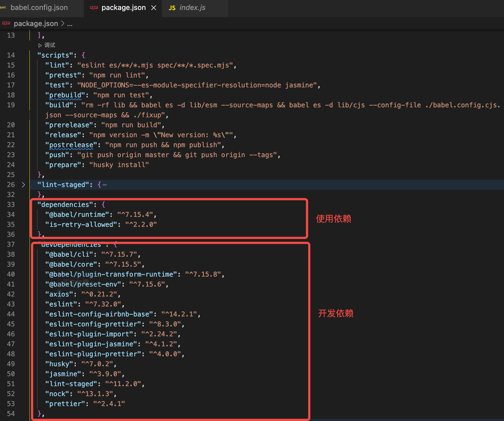
Task: Click "@babel/plugin-transform-runtime" entry
Action: point(111,274)
